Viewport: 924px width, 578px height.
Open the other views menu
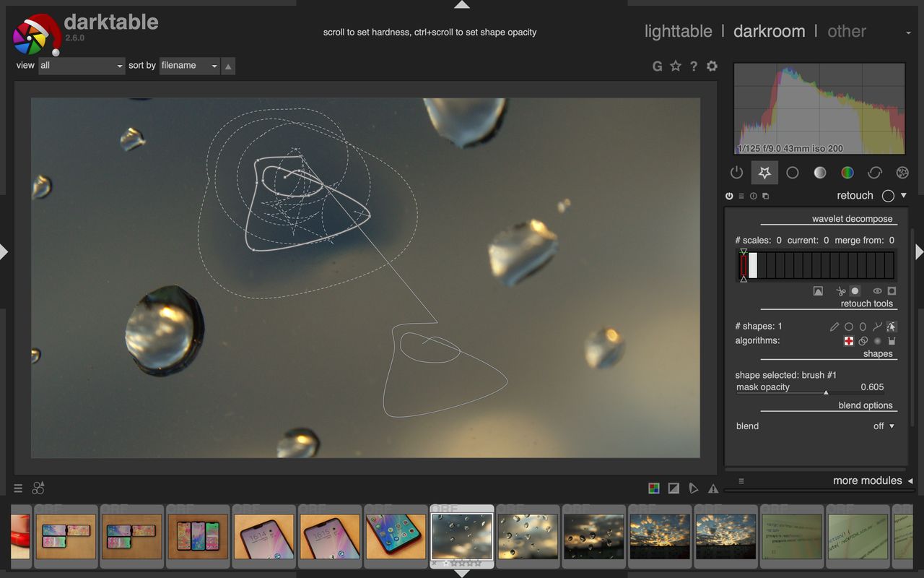click(846, 31)
